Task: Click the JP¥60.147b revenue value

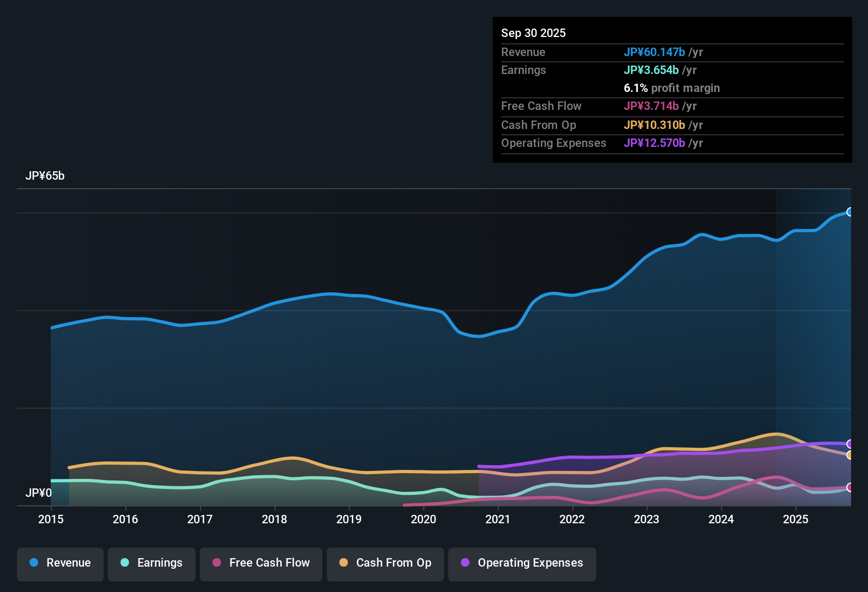Action: tap(655, 52)
